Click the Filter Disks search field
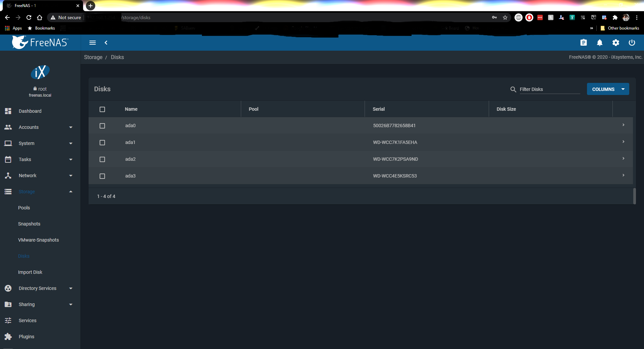The height and width of the screenshot is (349, 644). point(550,89)
